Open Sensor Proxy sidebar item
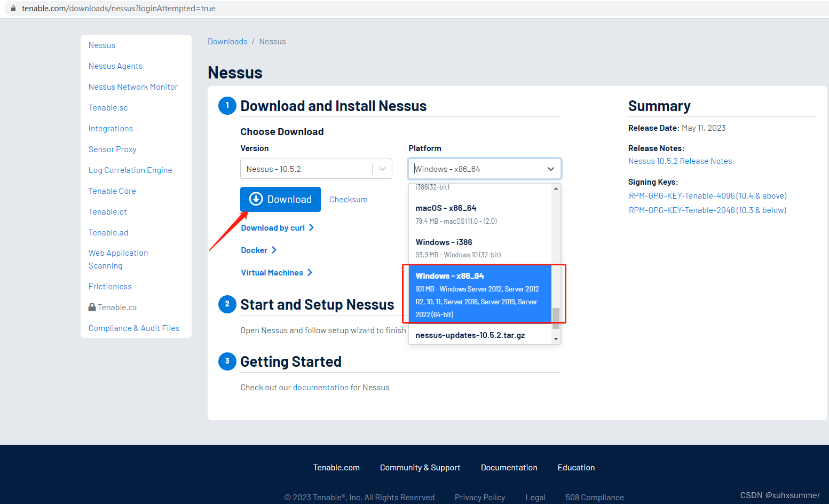The image size is (829, 504). pyautogui.click(x=112, y=149)
